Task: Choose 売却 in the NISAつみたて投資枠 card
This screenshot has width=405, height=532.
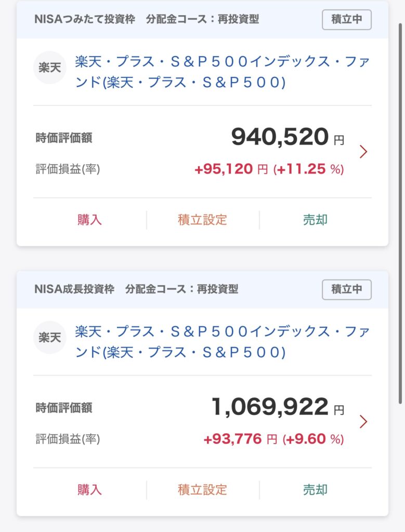Action: (x=316, y=220)
